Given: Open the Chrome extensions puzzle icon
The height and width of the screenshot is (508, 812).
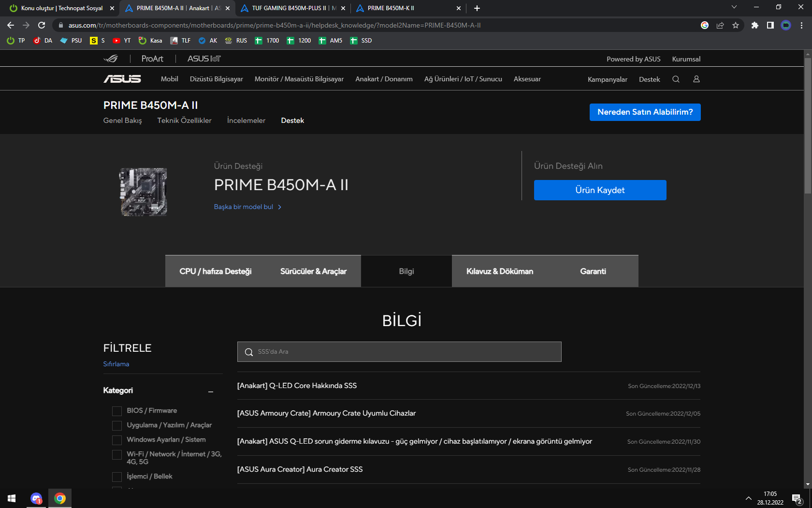Looking at the screenshot, I should pos(755,25).
